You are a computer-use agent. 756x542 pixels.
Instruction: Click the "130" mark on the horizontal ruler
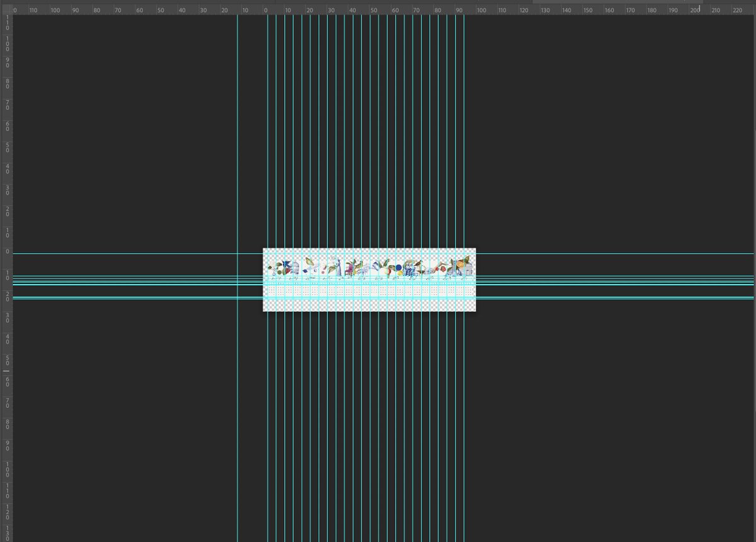coord(545,11)
